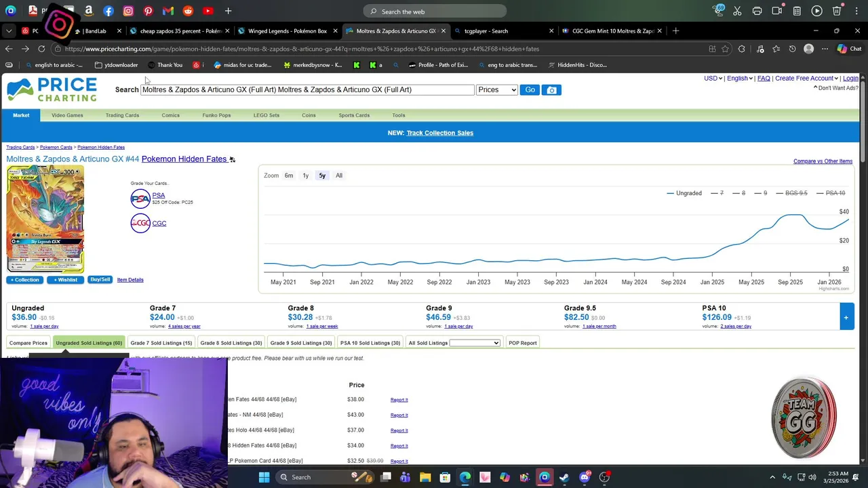Viewport: 868px width, 488px height.
Task: Reload the current page
Action: (x=41, y=49)
